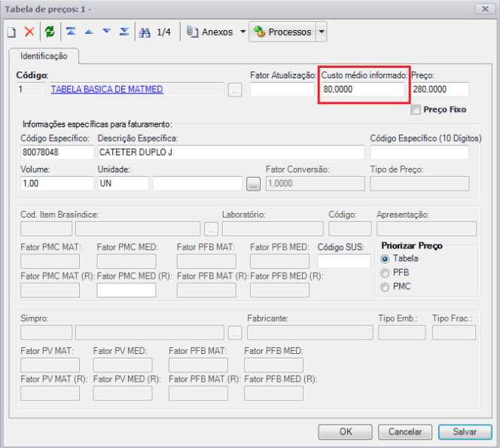500x448 pixels.
Task: Edit Descrição Específica CATETER DUPLO J
Action: click(x=231, y=152)
